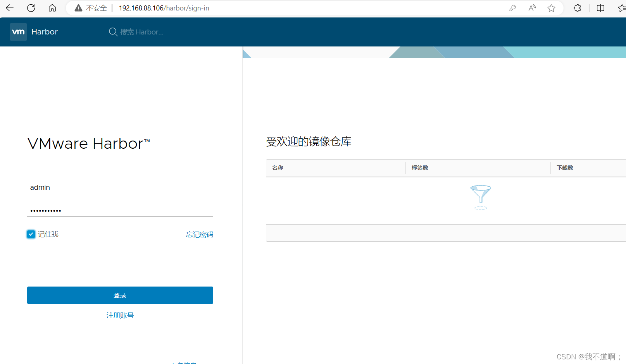
Task: Click the 不安全 warning icon in address bar
Action: click(78, 8)
